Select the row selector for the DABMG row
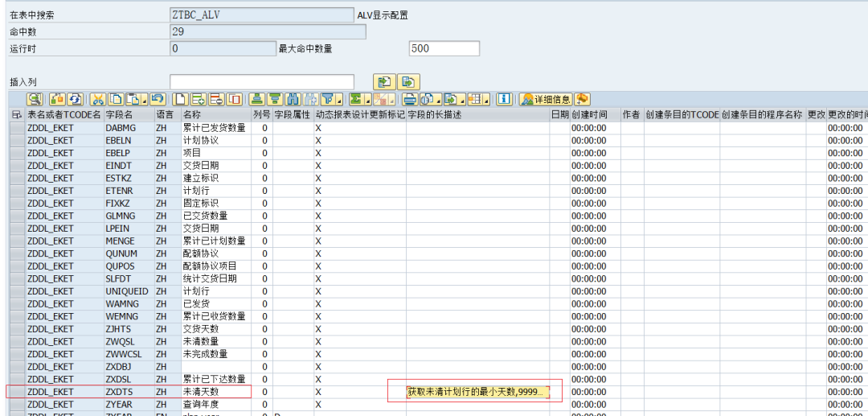868x416 pixels. click(18, 128)
